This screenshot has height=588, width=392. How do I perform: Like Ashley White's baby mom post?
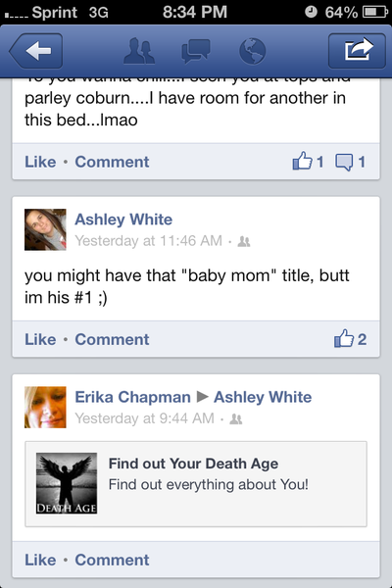tap(40, 339)
